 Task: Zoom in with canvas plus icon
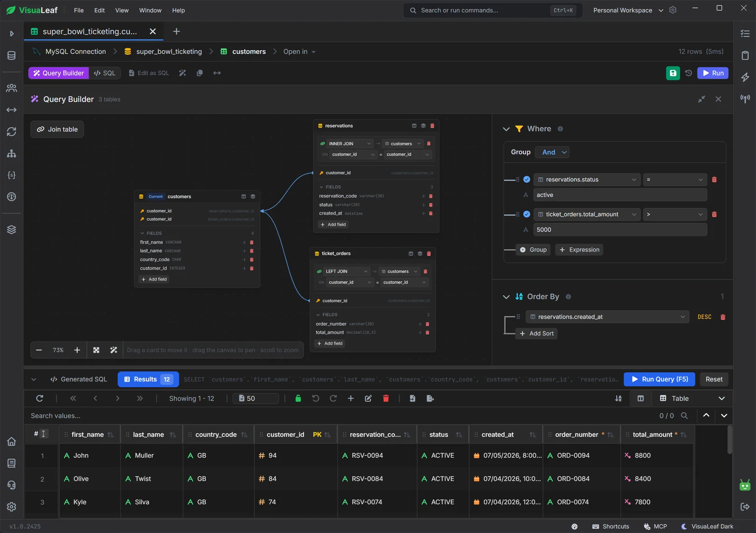(x=77, y=350)
